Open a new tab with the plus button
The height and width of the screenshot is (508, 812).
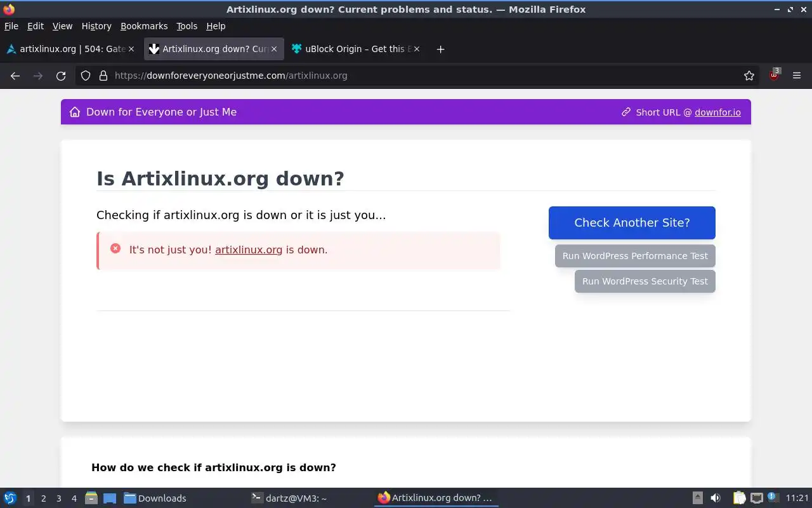pyautogui.click(x=441, y=49)
